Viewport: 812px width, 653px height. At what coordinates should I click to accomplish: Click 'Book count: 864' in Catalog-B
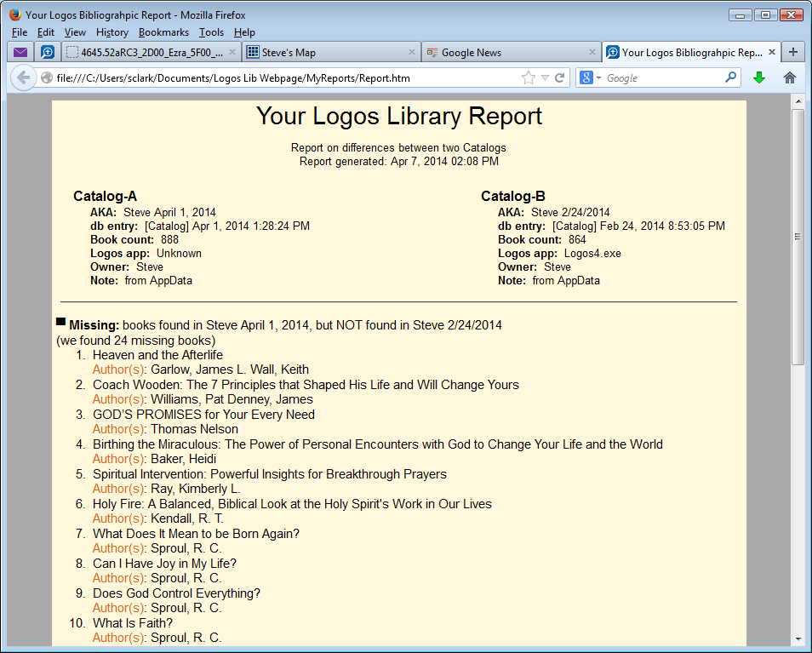(541, 240)
